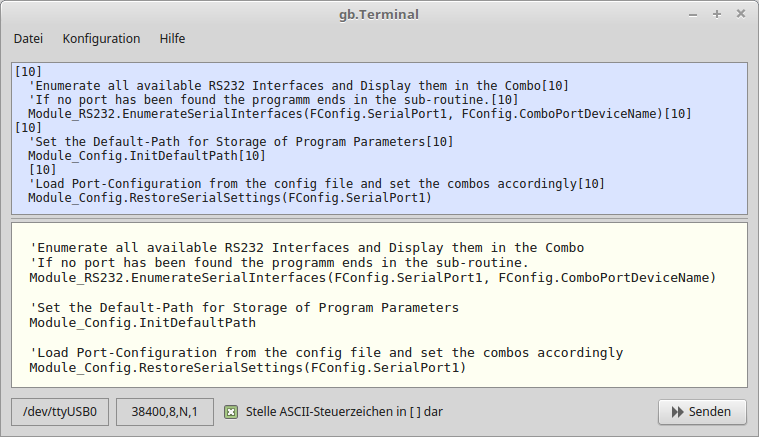Click the splitter between the two text panes
The image size is (759, 437).
click(379, 219)
